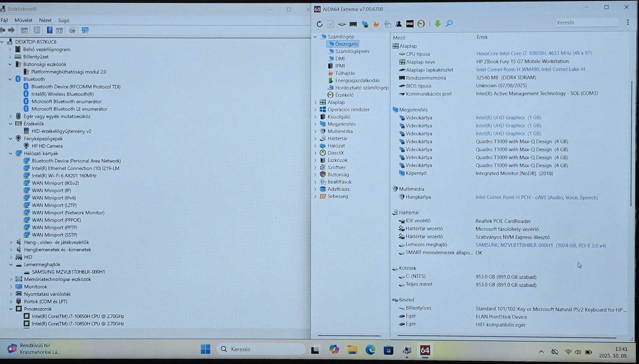Collapse the Bluetooth category in Device Manager
The image size is (639, 364).
point(10,79)
